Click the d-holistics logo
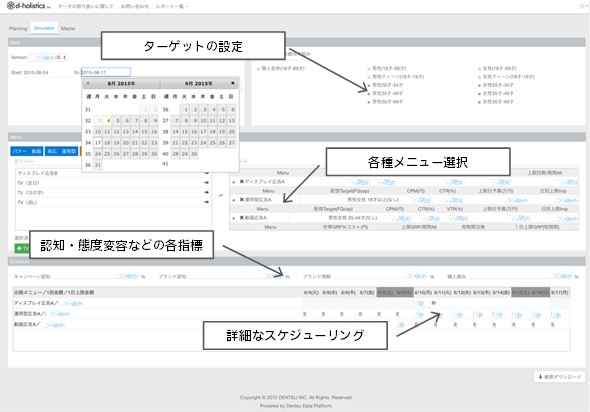 pyautogui.click(x=29, y=6)
